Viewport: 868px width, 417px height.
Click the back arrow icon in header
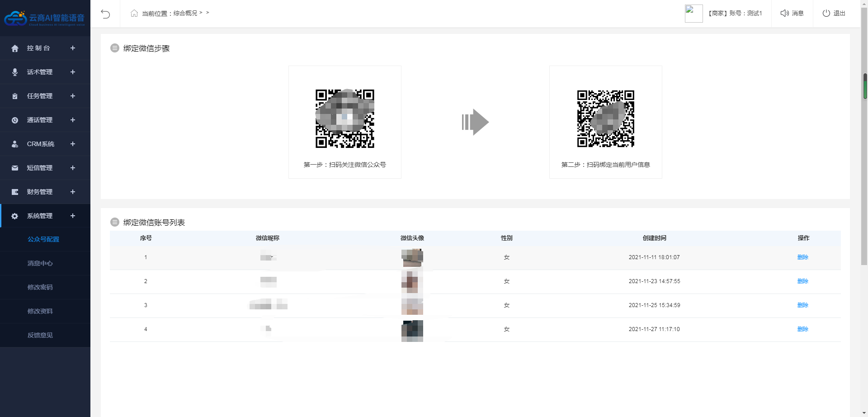point(105,14)
